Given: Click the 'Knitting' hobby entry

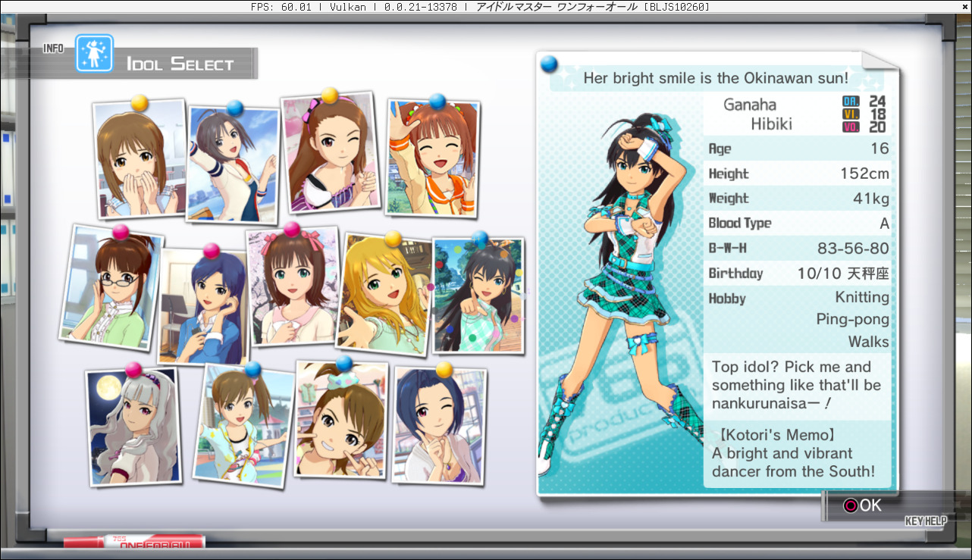Looking at the screenshot, I should click(862, 297).
